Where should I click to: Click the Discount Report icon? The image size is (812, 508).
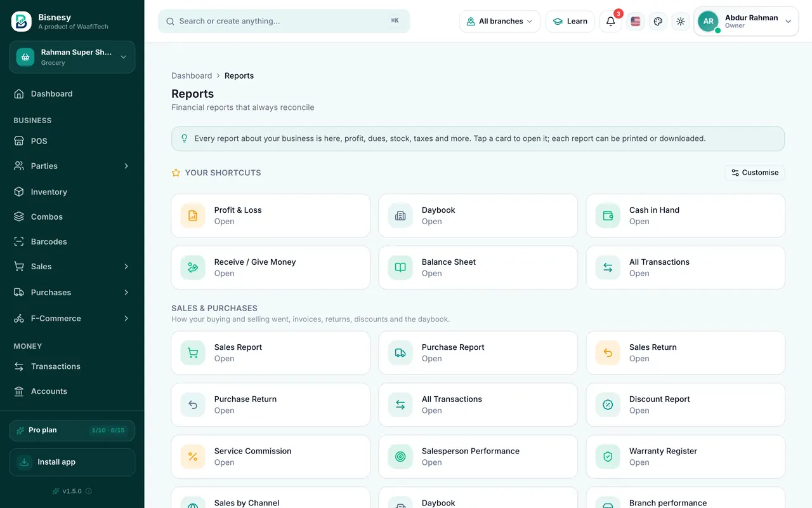tap(608, 405)
